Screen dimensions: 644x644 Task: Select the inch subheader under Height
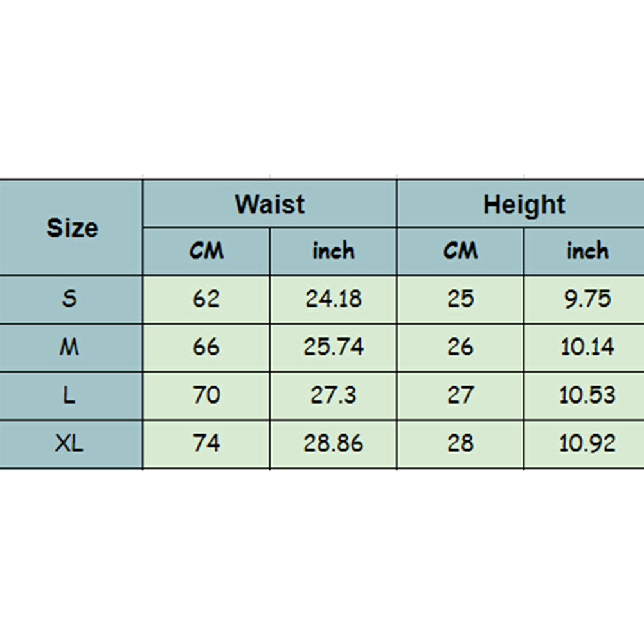click(x=584, y=251)
